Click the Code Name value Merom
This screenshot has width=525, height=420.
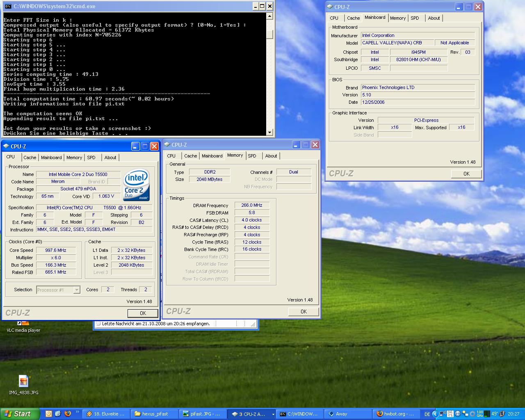[58, 181]
